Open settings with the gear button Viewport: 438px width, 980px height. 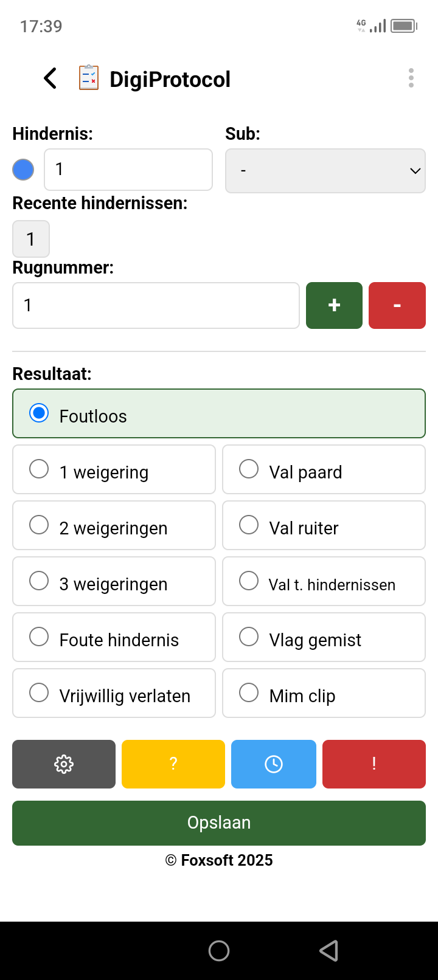click(64, 764)
